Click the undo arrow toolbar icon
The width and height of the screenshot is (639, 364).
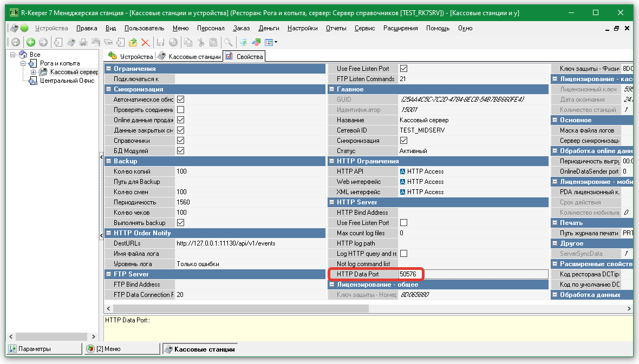click(173, 42)
